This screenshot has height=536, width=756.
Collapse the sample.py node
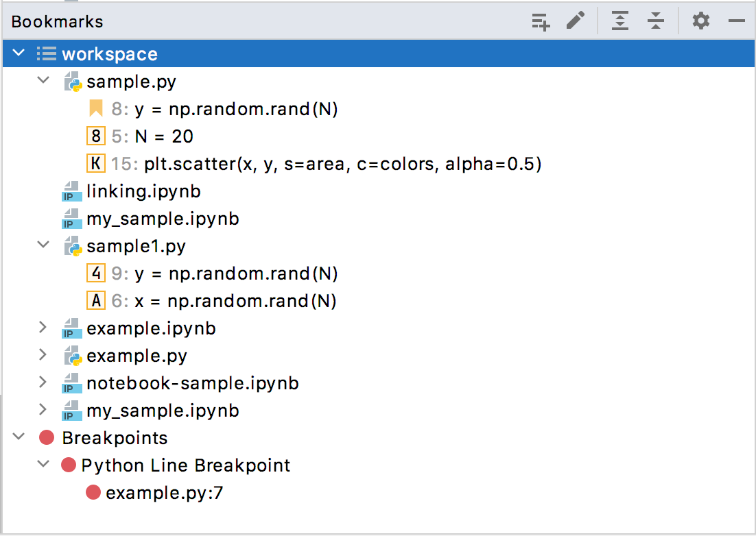[43, 81]
